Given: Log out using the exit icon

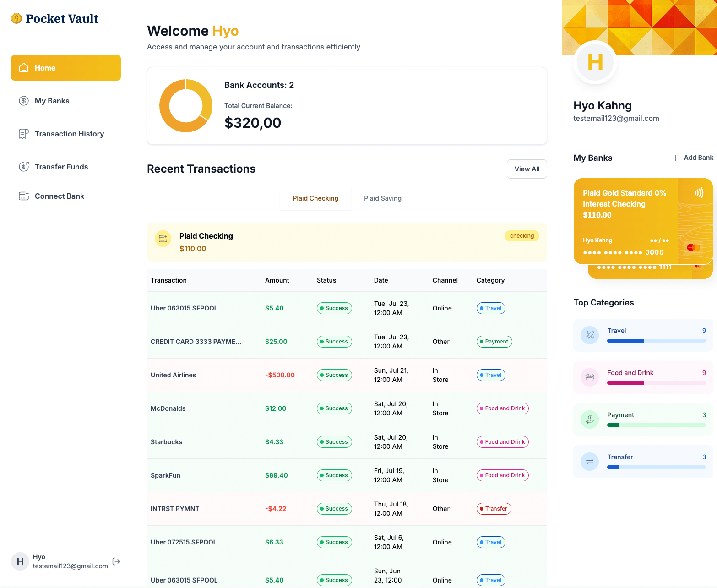Looking at the screenshot, I should point(116,561).
